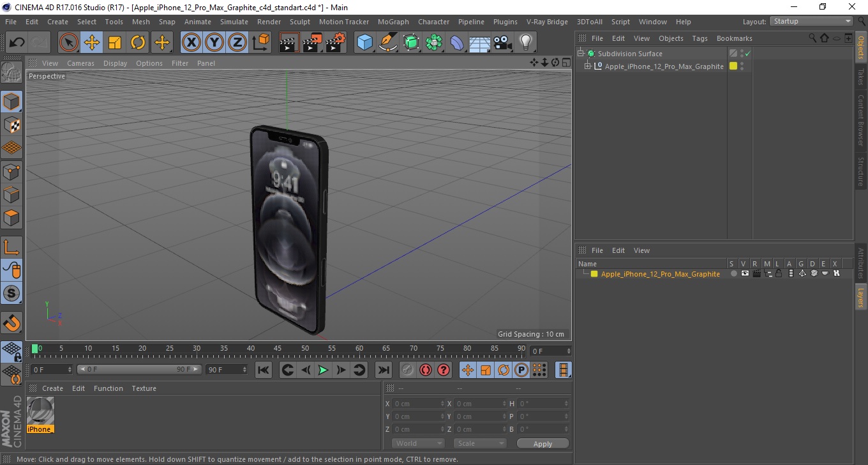Toggle layer Lock icon
This screenshot has width=868, height=465.
[x=779, y=274]
